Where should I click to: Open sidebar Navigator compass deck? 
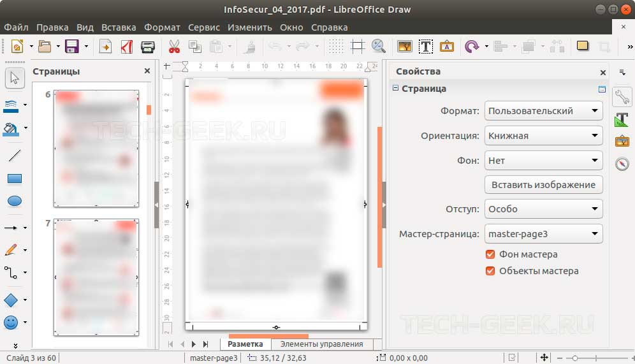point(622,164)
